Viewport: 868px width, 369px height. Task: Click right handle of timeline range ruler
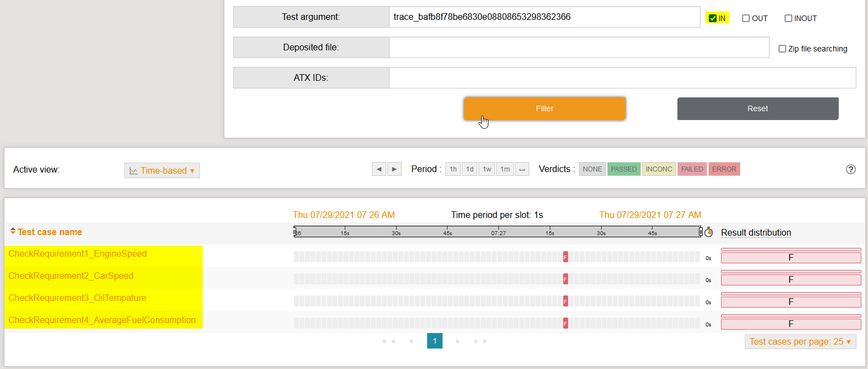701,232
